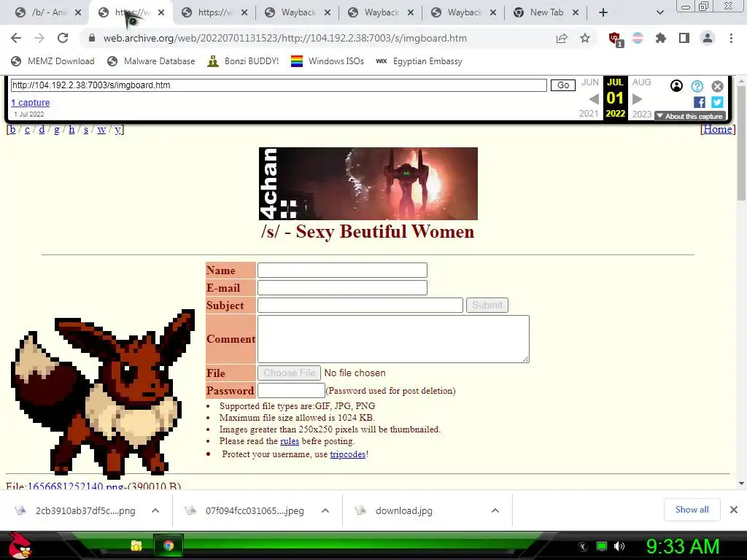Viewport: 747px width, 560px height.
Task: Open the striped flag extension icon
Action: pyautogui.click(x=638, y=38)
